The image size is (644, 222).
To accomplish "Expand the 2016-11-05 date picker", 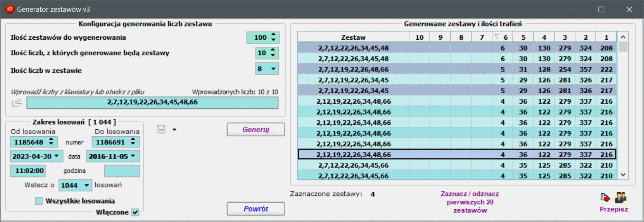I will tap(134, 155).
